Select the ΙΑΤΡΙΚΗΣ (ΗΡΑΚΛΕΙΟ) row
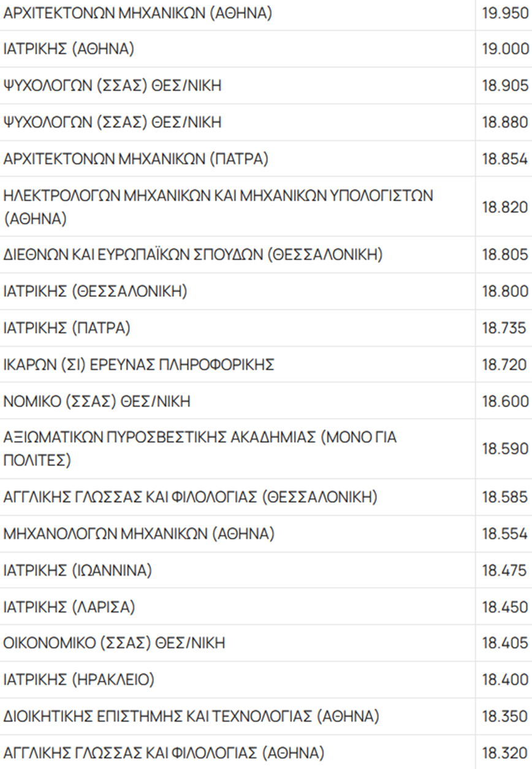Image resolution: width=532 pixels, height=769 pixels. pyautogui.click(x=79, y=679)
